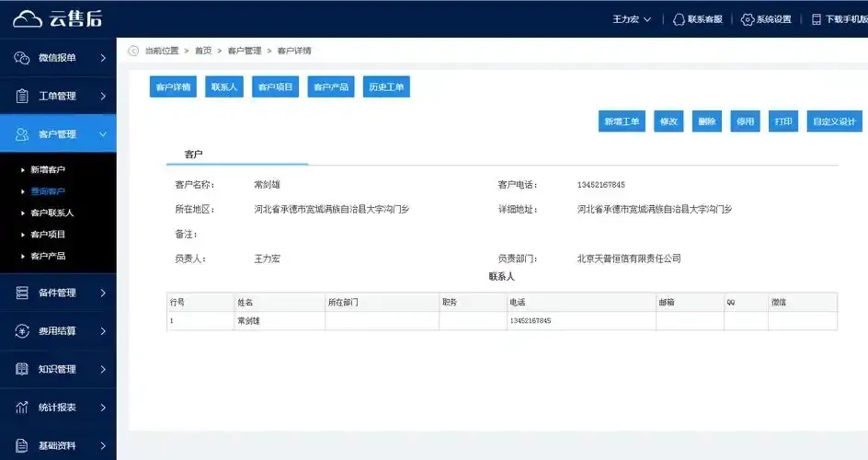Image resolution: width=868 pixels, height=460 pixels.
Task: Open 客户联系人 submenu item
Action: [52, 213]
